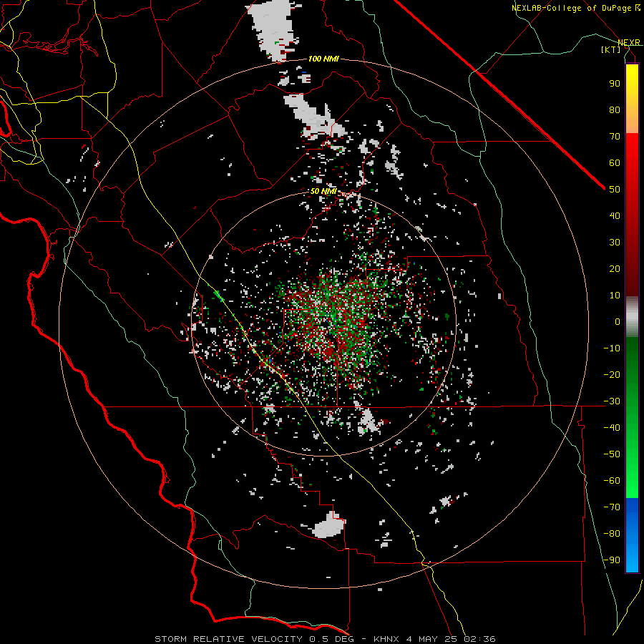Click the '50 NMI' range ring label

click(x=323, y=191)
